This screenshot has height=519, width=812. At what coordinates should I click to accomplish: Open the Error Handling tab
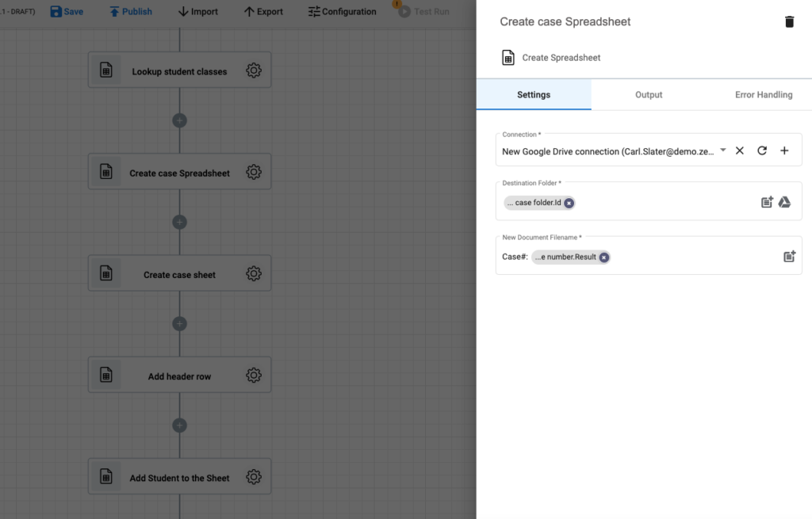point(764,95)
